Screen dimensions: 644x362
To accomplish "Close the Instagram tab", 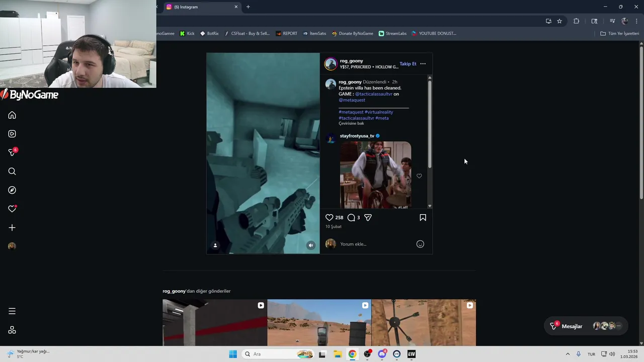I will coord(236,7).
